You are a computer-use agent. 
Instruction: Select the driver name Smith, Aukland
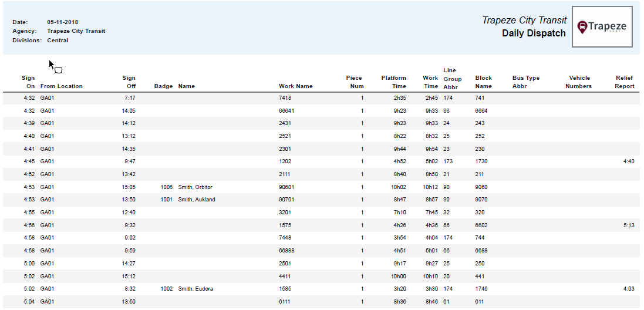coord(197,200)
